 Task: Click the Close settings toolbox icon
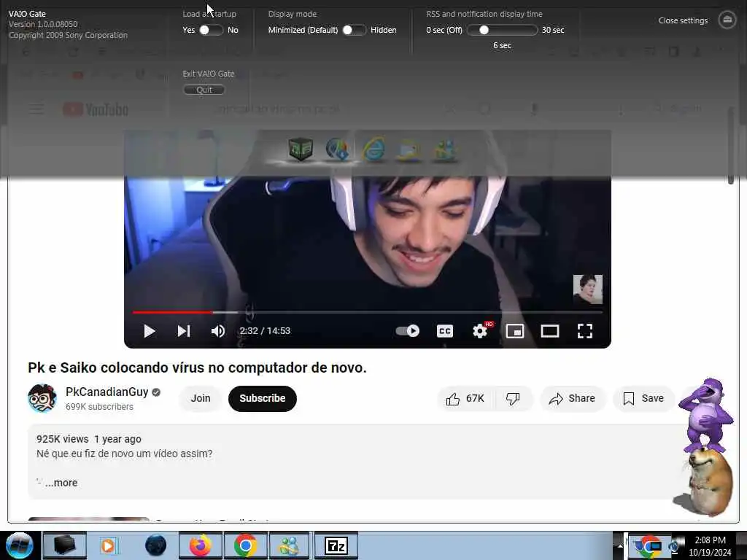pyautogui.click(x=727, y=20)
